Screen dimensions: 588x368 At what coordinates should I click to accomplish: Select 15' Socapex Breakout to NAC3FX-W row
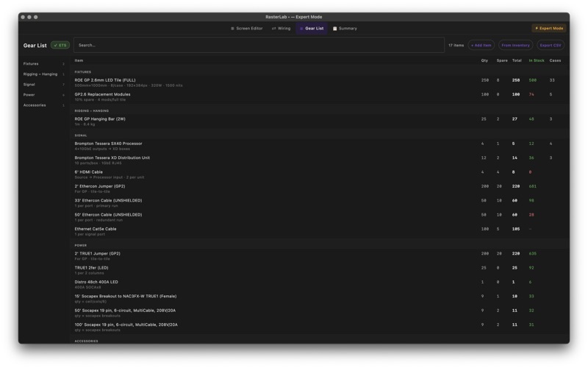[x=320, y=299]
